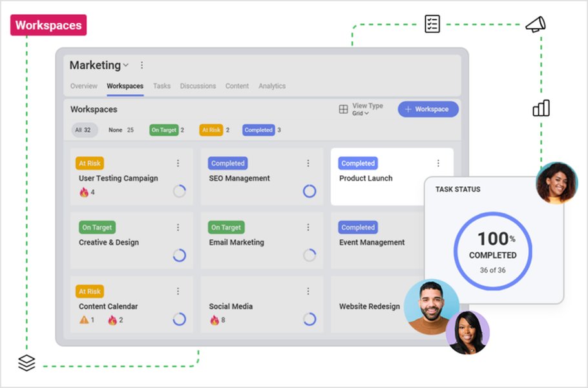The height and width of the screenshot is (388, 588).
Task: Open the Social Media workspace
Action: click(262, 305)
